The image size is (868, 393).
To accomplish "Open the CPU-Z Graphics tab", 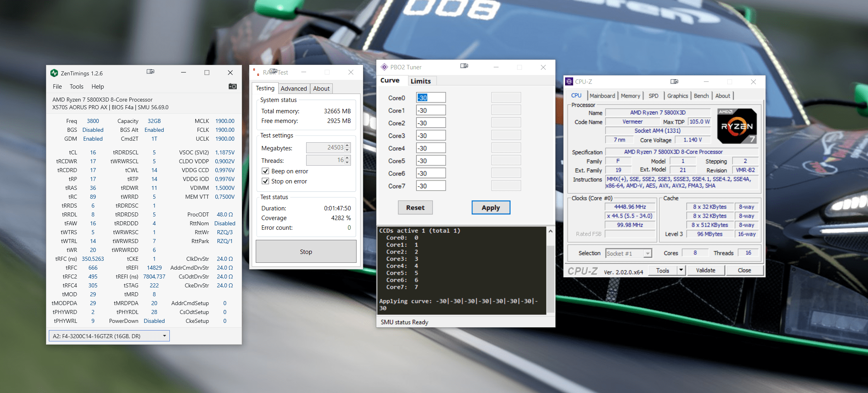I will tap(678, 96).
